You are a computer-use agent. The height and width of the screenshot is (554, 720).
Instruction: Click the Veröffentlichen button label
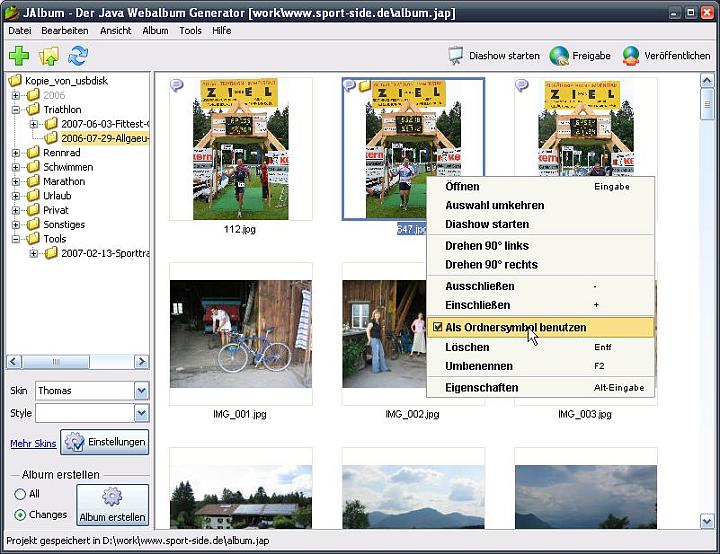point(677,56)
